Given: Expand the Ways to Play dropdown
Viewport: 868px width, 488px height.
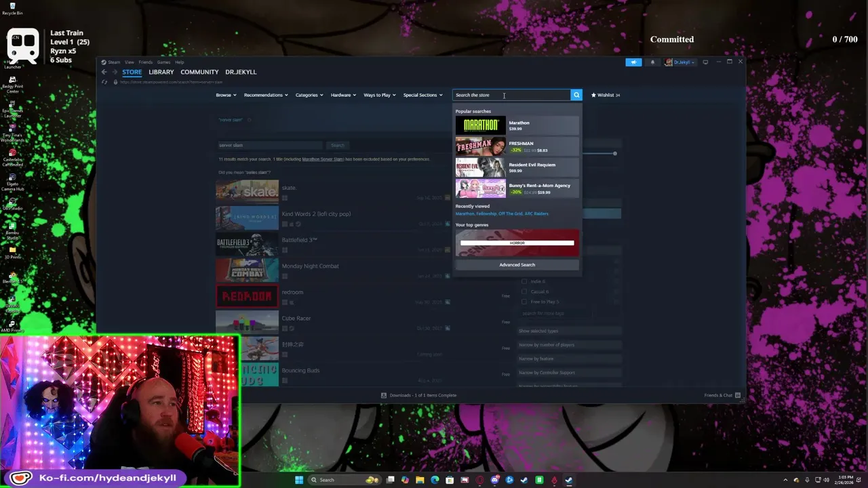Looking at the screenshot, I should click(x=380, y=95).
